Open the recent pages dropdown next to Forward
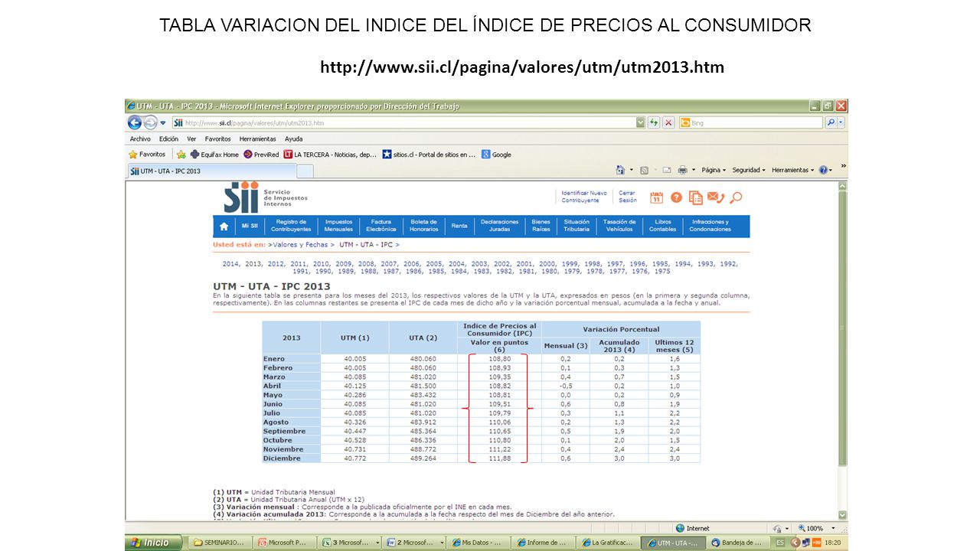 coord(163,122)
